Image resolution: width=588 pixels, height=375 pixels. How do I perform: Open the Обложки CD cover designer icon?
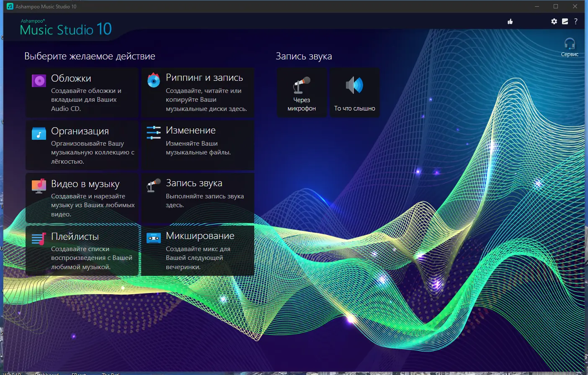(x=39, y=80)
